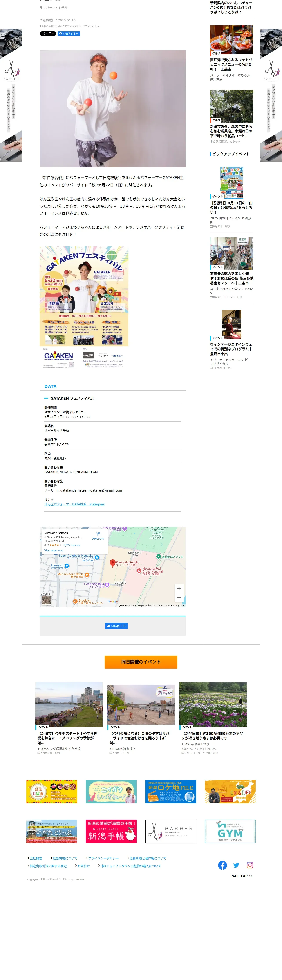Viewport: 282px width, 980px height.
Task: Click the Nagaoka Red Cross Hospital marker
Action: click(139, 571)
